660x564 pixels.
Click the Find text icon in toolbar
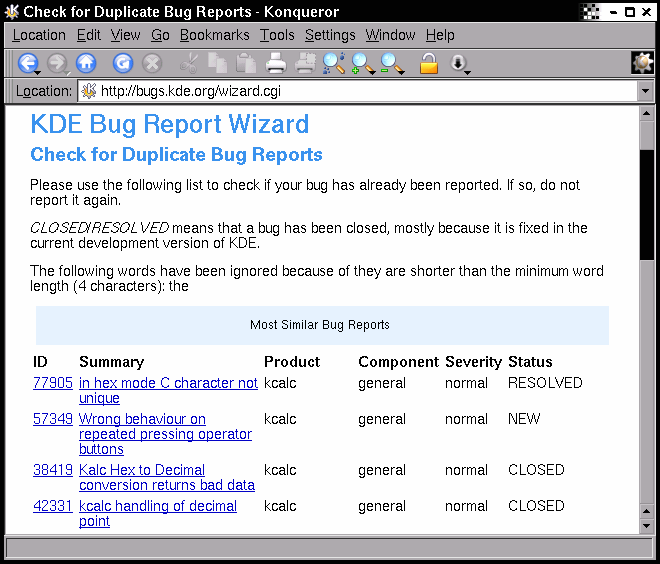[x=333, y=64]
